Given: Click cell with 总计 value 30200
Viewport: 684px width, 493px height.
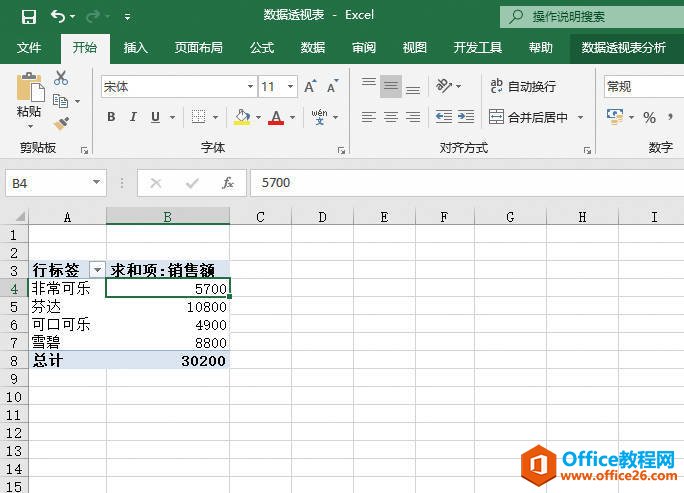Looking at the screenshot, I should click(x=168, y=361).
